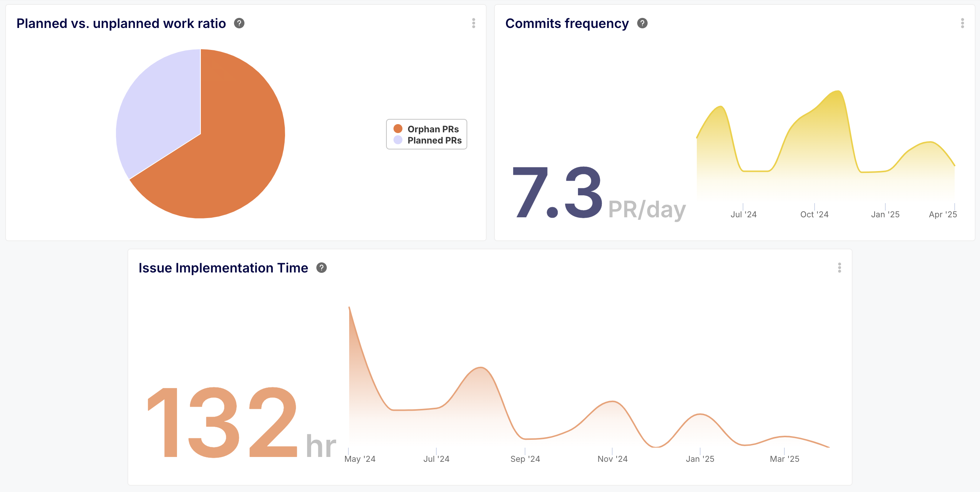This screenshot has height=492, width=980.
Task: Click Jul '24 axis label on commits chart
Action: point(743,215)
